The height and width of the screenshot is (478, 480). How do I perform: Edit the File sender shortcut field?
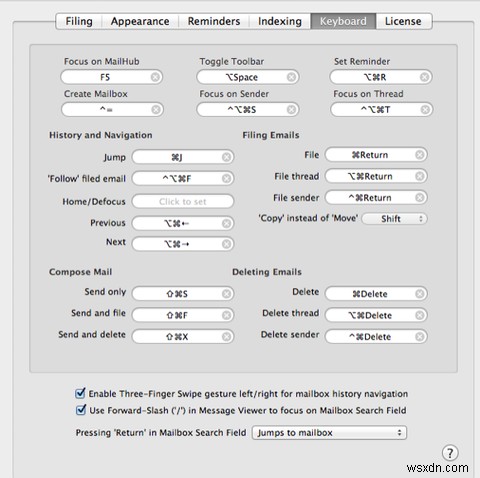click(x=376, y=198)
